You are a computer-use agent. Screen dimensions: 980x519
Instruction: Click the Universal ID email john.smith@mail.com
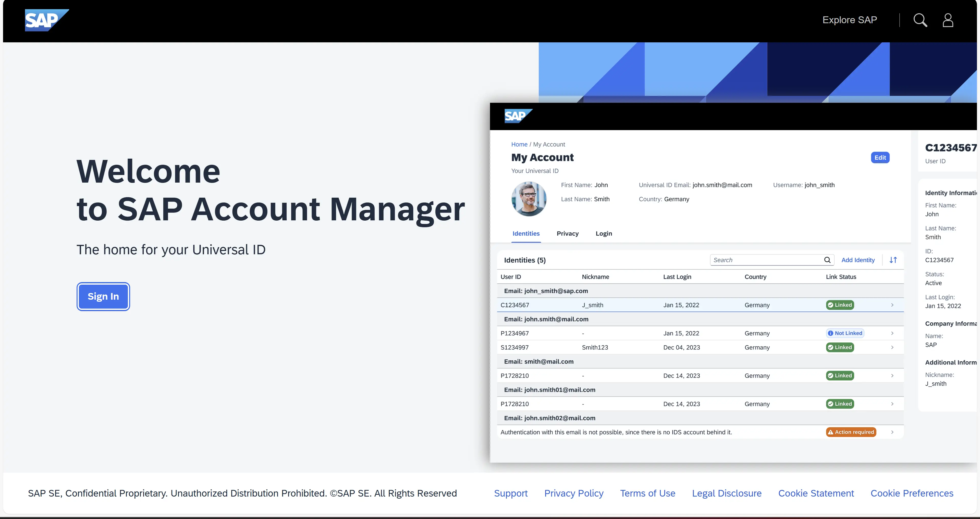click(x=722, y=185)
